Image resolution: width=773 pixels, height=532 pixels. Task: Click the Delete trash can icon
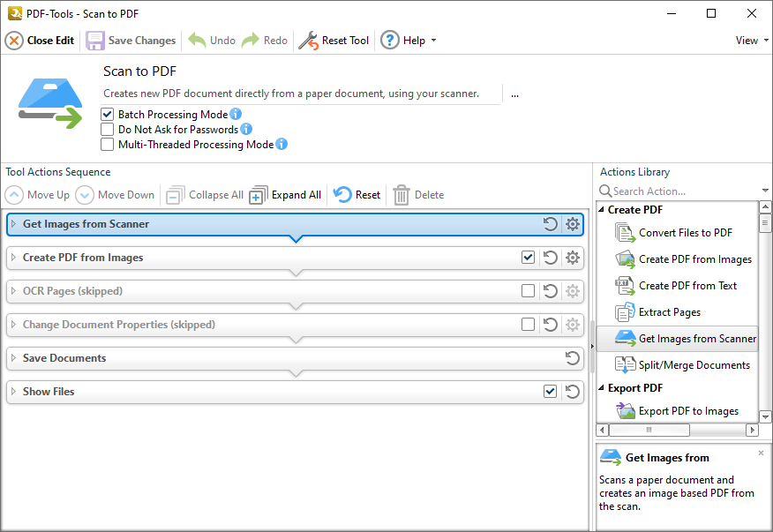click(402, 195)
